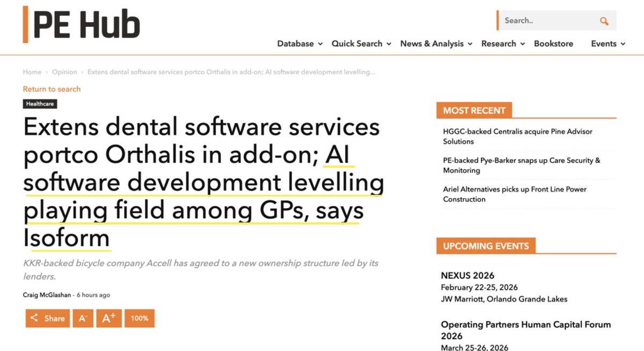644x351 pixels.
Task: Click the article headline text
Action: (203, 182)
